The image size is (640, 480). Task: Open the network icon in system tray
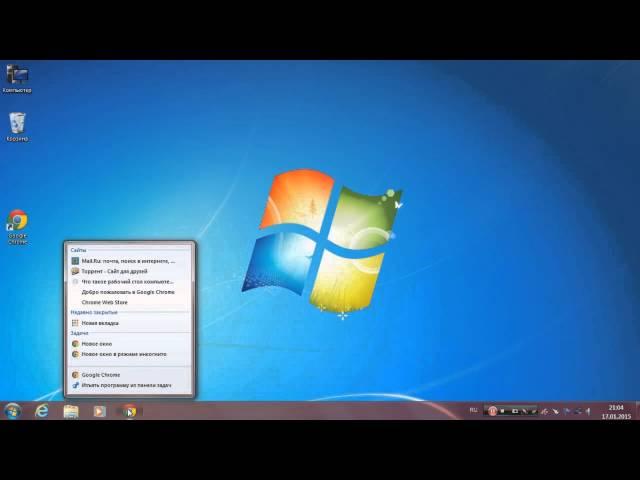(578, 411)
